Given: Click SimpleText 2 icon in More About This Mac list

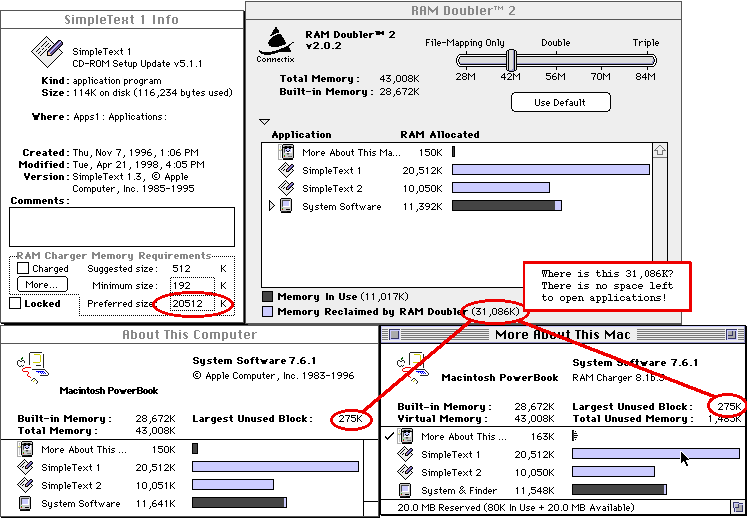Looking at the screenshot, I should point(405,472).
